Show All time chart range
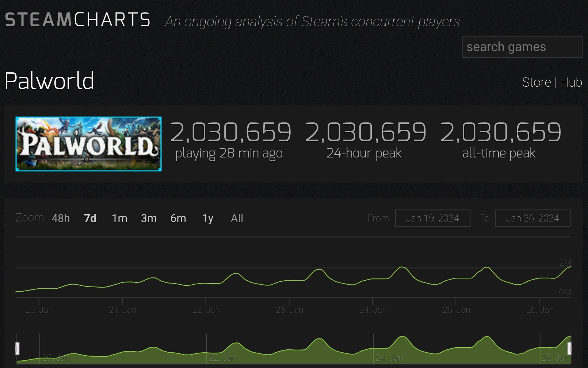Screen dimensions: 588x368 click(x=237, y=218)
